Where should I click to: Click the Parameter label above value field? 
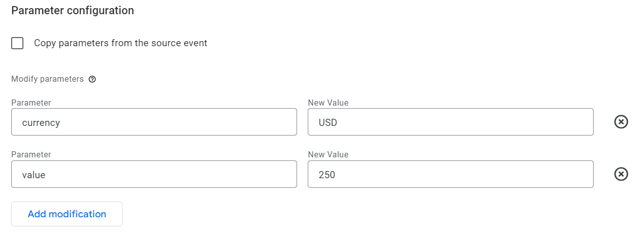31,155
